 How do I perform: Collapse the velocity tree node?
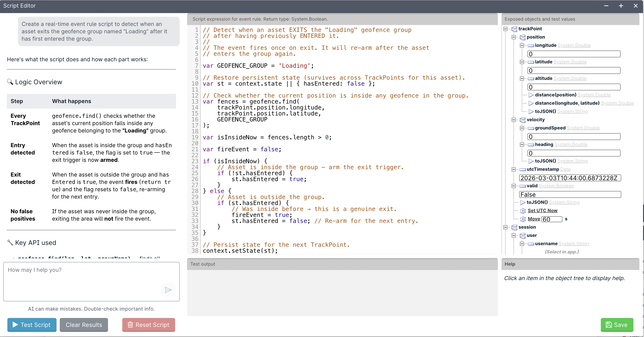(513, 120)
